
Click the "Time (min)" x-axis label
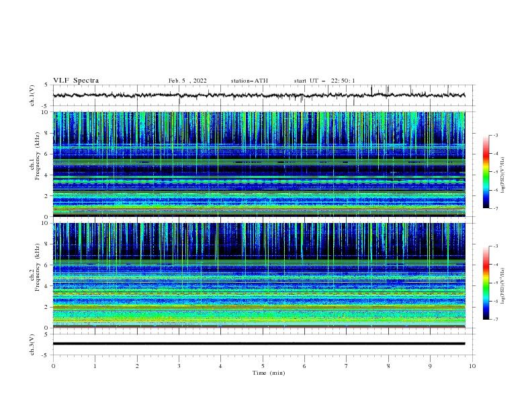click(269, 373)
